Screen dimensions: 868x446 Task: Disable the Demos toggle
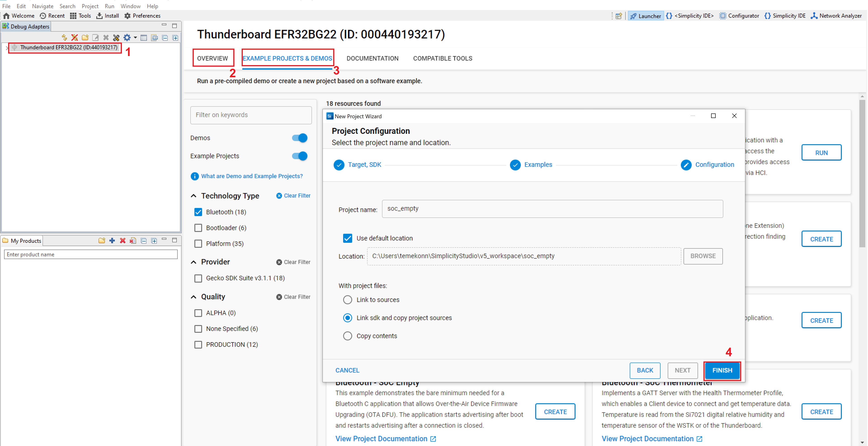[x=299, y=138]
